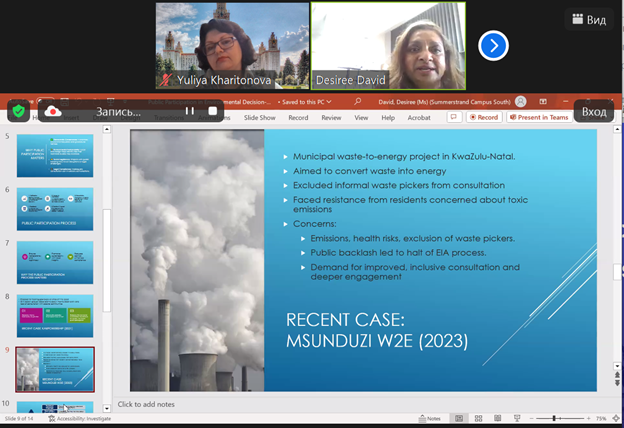This screenshot has height=428, width=624.
Task: Select Desiree David's video tile
Action: click(388, 46)
